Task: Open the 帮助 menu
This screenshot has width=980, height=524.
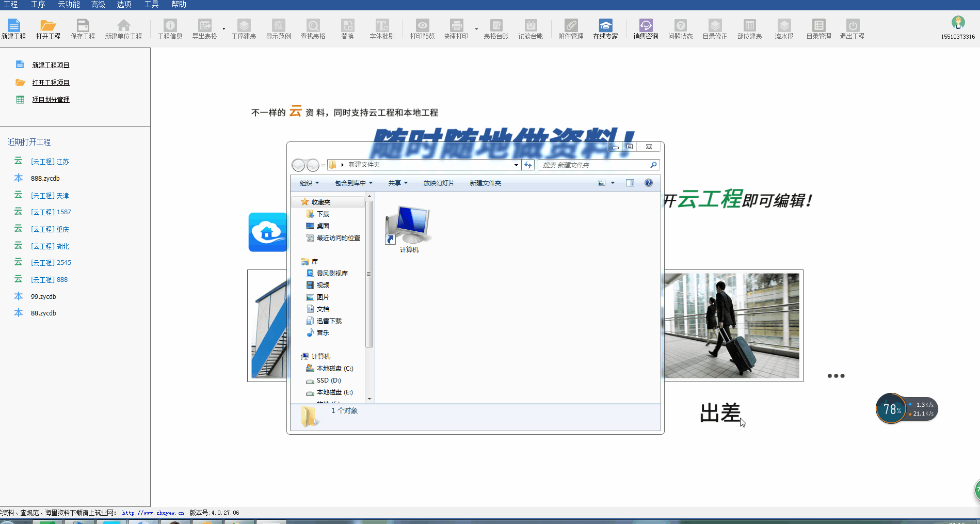Action: 179,5
